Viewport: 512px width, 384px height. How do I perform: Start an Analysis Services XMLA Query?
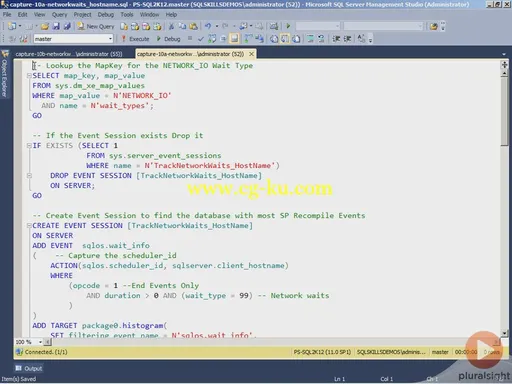pyautogui.click(x=157, y=26)
